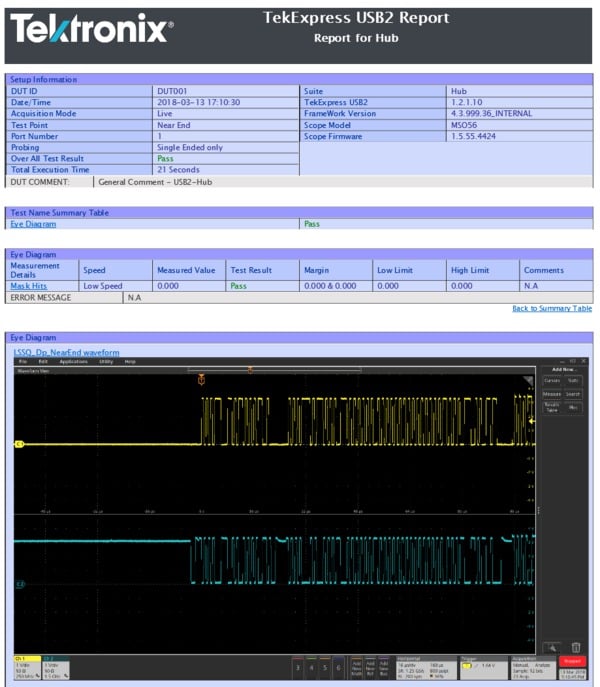Click the Cursors button in Add New panel
This screenshot has width=600, height=687.
[x=552, y=380]
